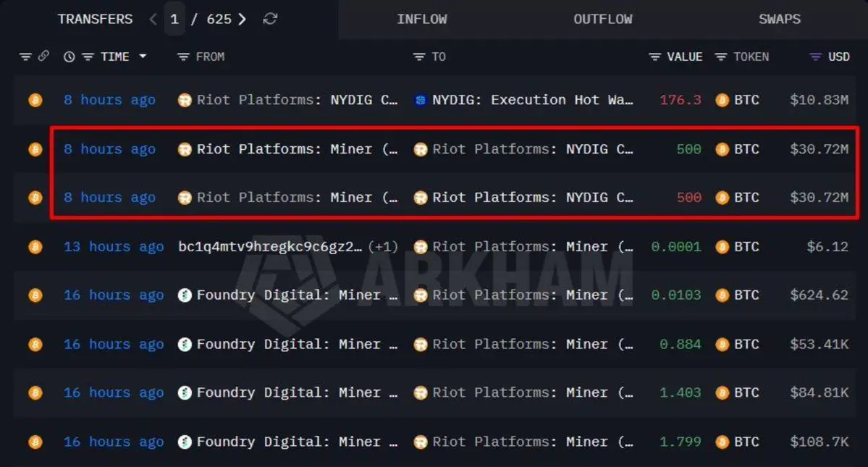The width and height of the screenshot is (868, 467).
Task: Click the 0.0001 value cell
Action: (x=676, y=247)
